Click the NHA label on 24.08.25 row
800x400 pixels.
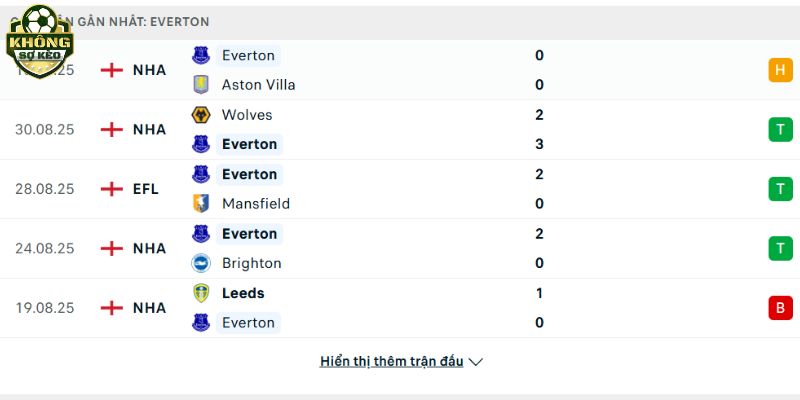[149, 248]
